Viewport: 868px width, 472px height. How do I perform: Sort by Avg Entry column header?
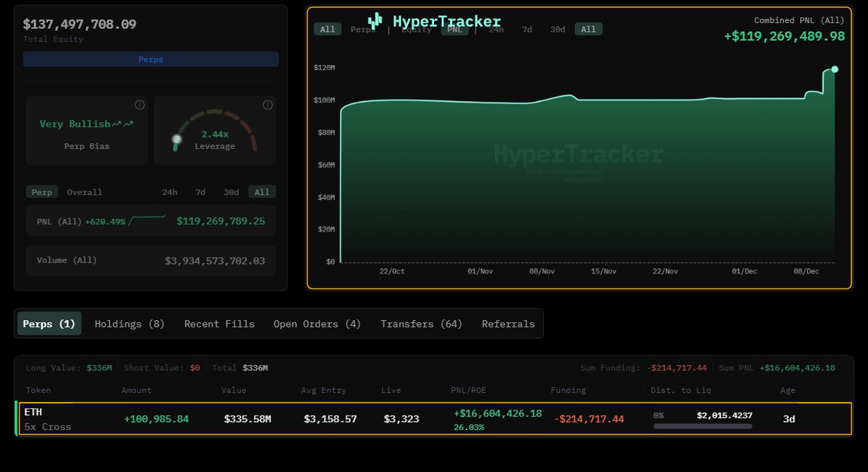point(322,390)
